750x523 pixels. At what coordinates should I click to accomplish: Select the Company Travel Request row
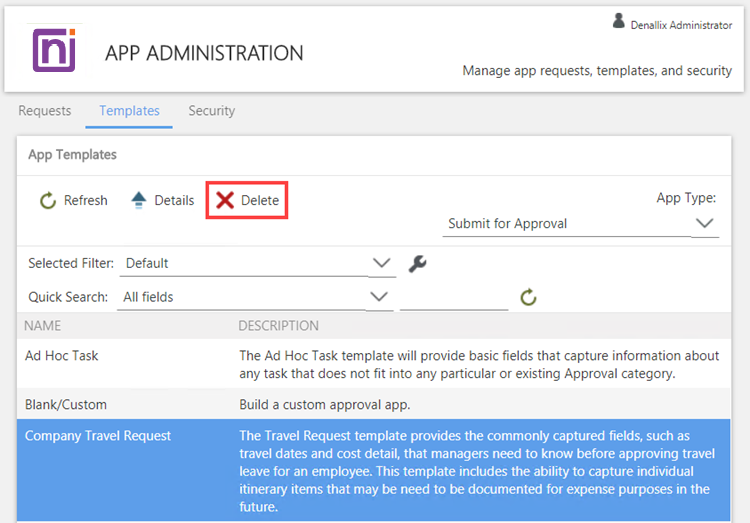(98, 436)
